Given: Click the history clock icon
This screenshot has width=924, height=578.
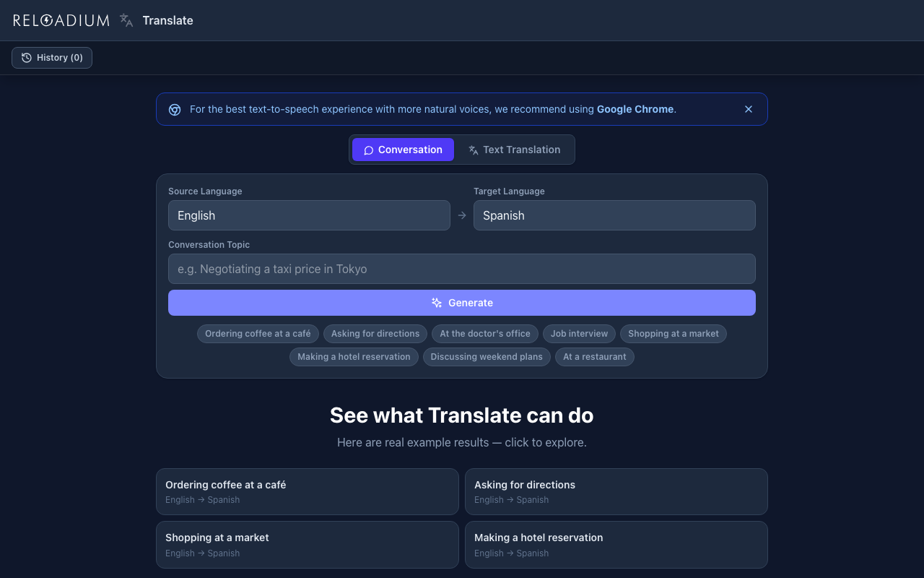Looking at the screenshot, I should (x=26, y=58).
